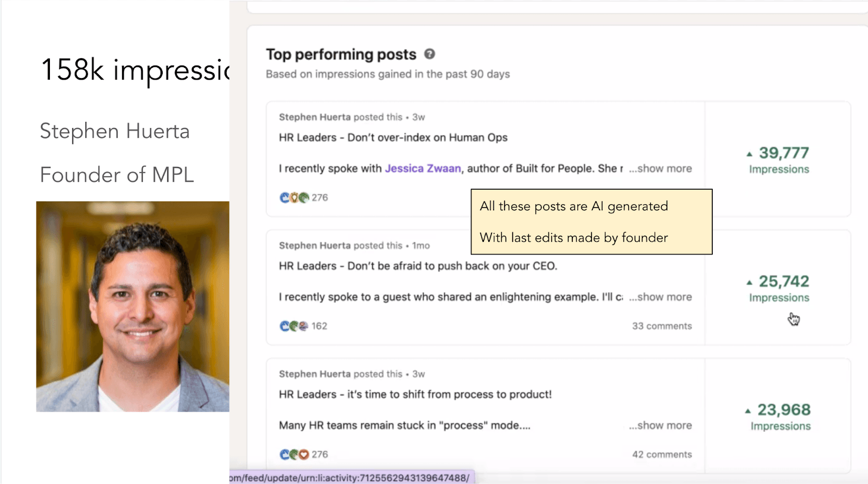Expand show more on the Human Ops post
Viewport: 868px width, 484px height.
(x=660, y=169)
